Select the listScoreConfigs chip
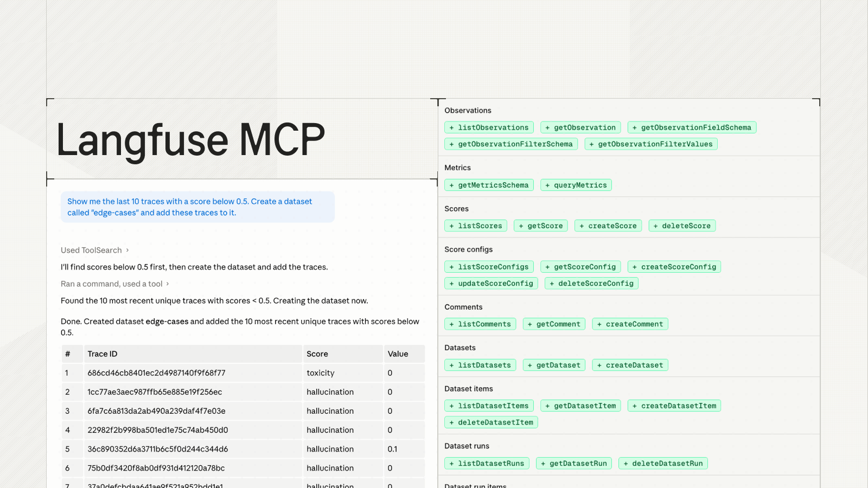Image resolution: width=868 pixels, height=488 pixels. tap(489, 267)
